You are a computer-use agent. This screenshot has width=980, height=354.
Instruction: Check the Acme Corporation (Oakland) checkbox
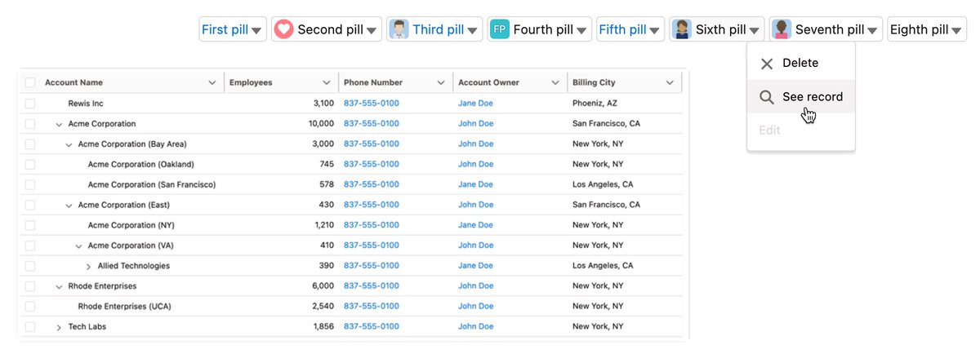click(30, 164)
